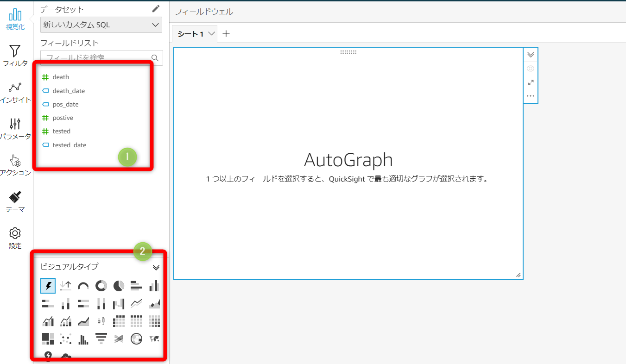
Task: Select the stacked area line chart
Action: 83,321
